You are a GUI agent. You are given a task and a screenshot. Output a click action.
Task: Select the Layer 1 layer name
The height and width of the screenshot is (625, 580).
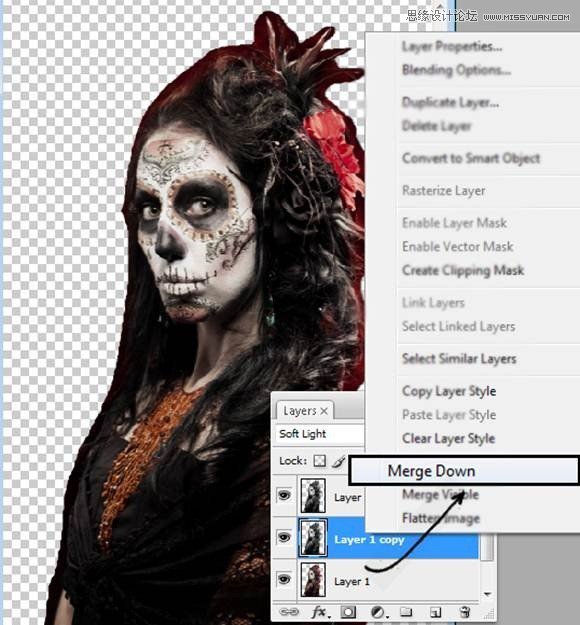352,582
